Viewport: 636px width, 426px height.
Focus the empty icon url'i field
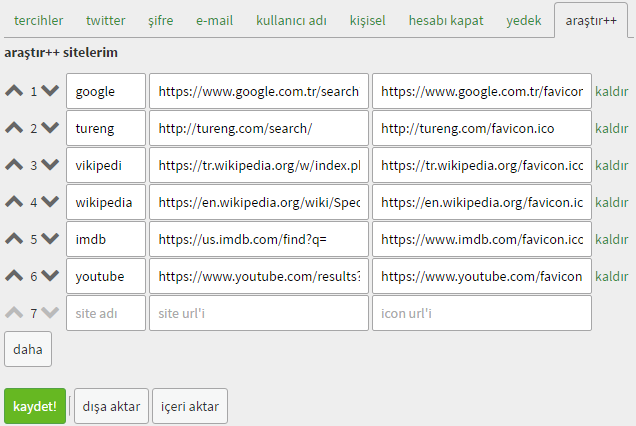pyautogui.click(x=482, y=313)
